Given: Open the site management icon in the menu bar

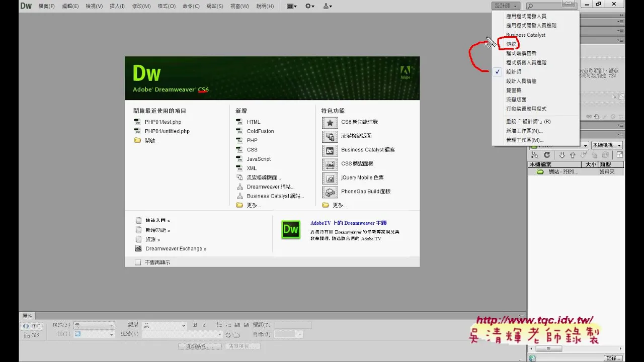Looking at the screenshot, I should (x=328, y=6).
